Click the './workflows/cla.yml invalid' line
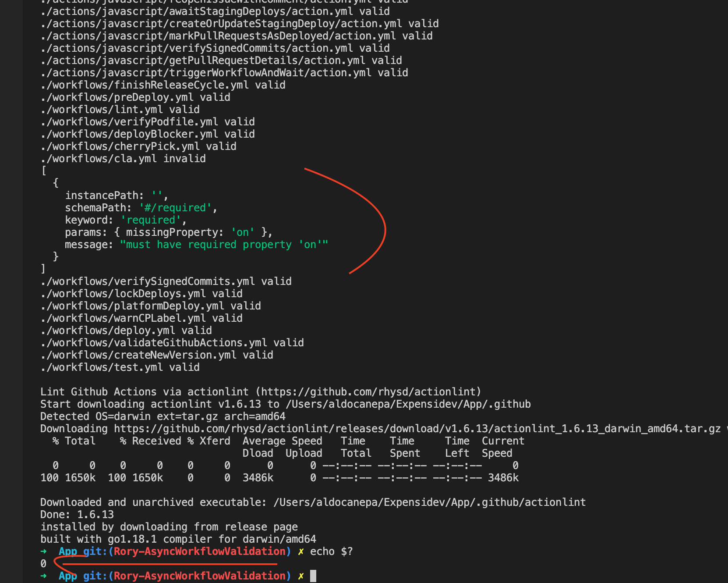The height and width of the screenshot is (583, 728). click(x=123, y=159)
